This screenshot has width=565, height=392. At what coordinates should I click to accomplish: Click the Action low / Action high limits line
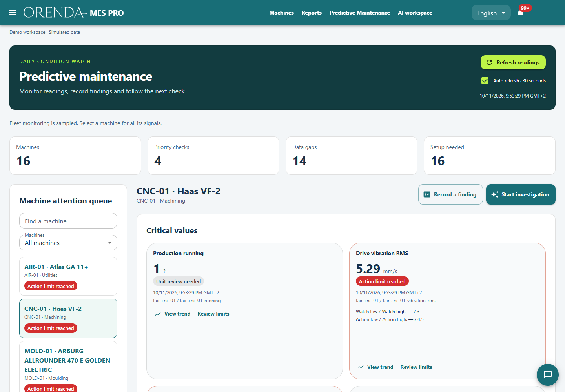click(390, 319)
